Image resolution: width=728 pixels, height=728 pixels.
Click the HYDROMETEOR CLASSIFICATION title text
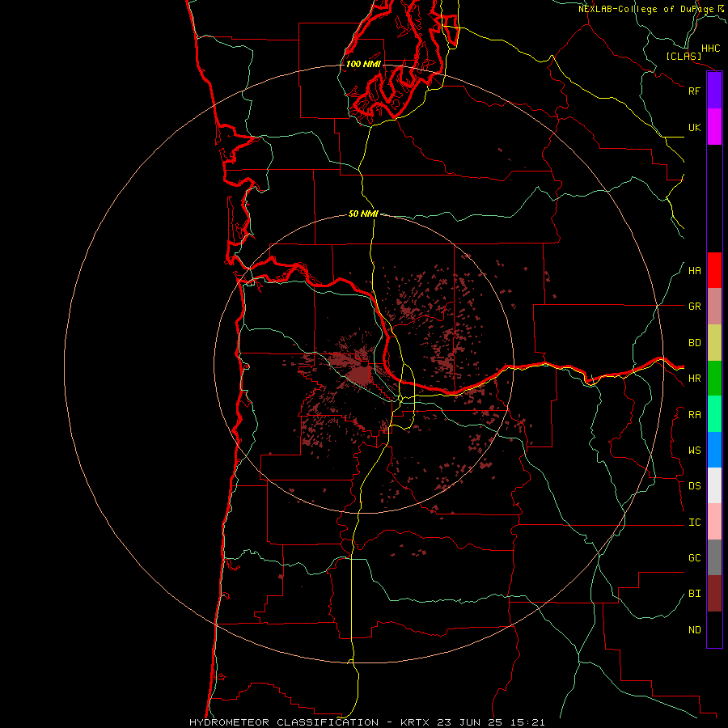pos(284,722)
